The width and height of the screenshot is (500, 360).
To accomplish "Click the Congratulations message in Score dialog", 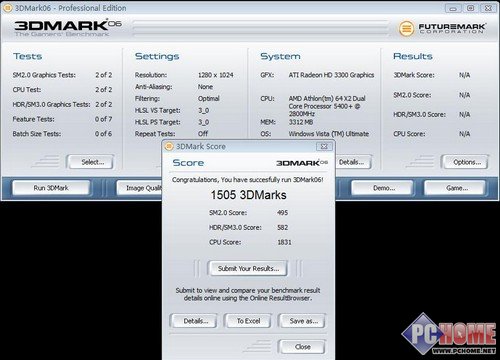I will pos(248,180).
